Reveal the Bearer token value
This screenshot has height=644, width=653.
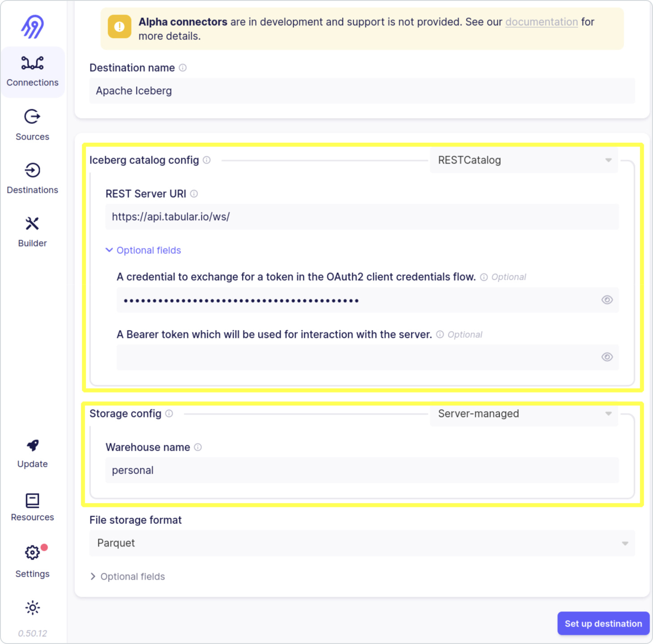607,357
